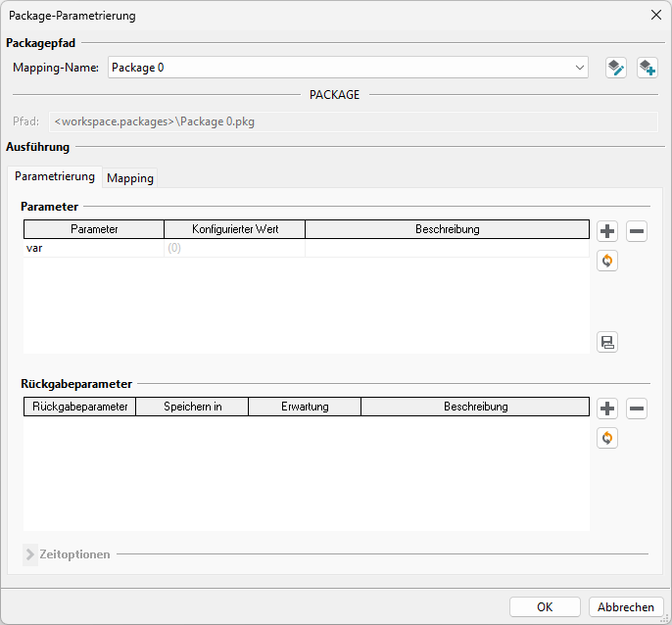The image size is (672, 625).
Task: Click the Erwartung column header
Action: (x=305, y=407)
